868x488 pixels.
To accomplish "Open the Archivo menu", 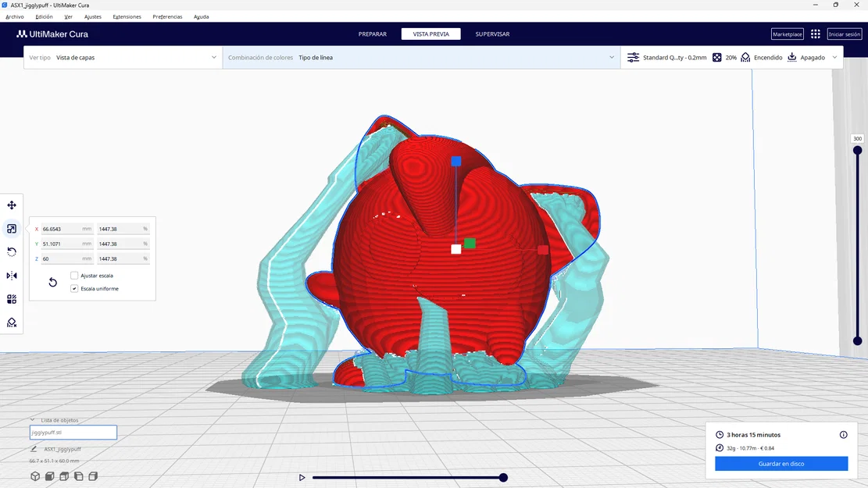I will click(x=15, y=16).
